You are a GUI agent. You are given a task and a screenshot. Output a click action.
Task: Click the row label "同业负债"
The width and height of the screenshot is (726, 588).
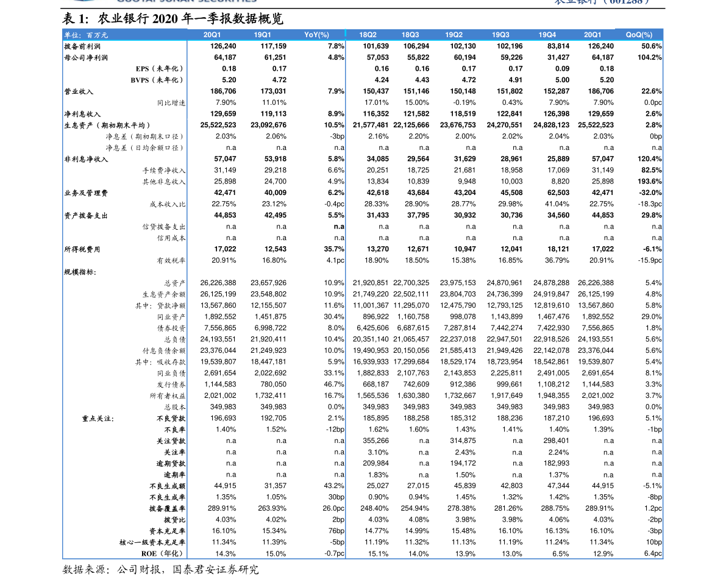(171, 374)
